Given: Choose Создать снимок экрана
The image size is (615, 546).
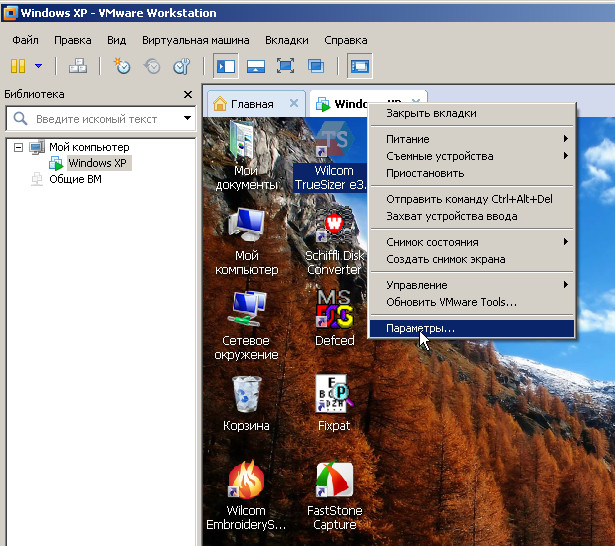Looking at the screenshot, I should (472, 259).
